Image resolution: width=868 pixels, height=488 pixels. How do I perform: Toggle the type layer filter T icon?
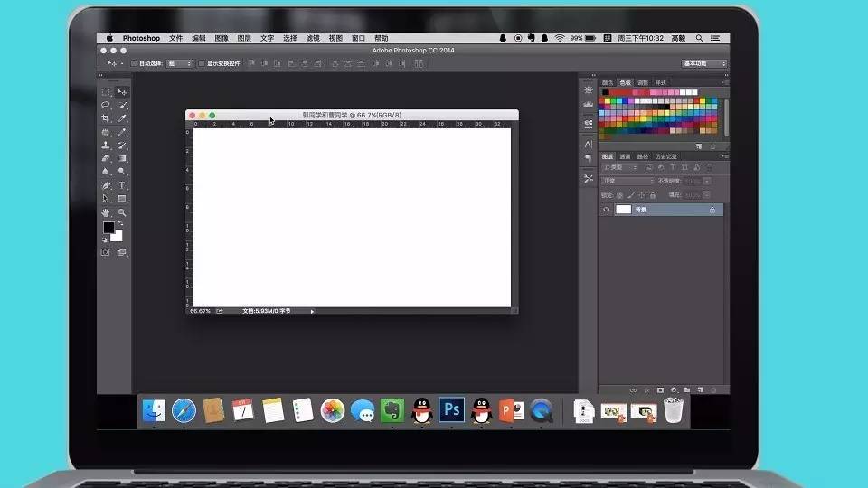coord(673,167)
